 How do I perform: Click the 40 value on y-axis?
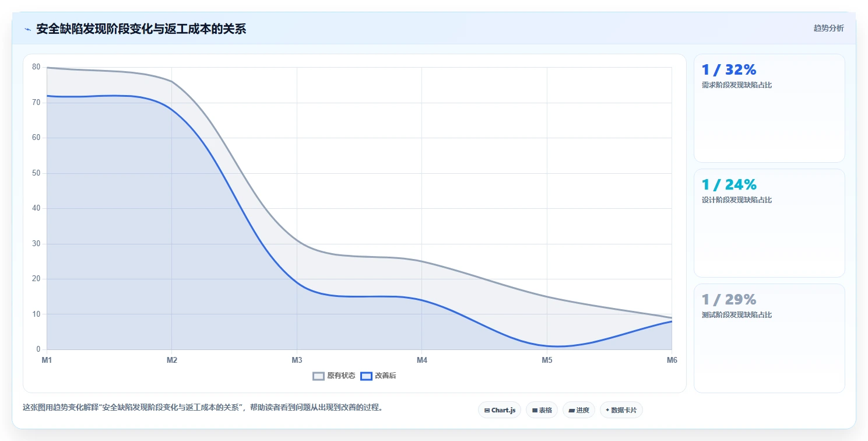point(36,208)
